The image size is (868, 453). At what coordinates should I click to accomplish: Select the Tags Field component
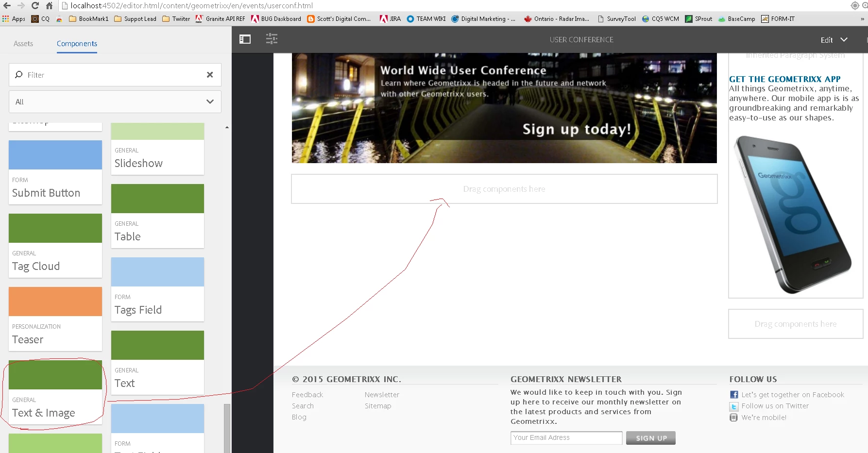click(157, 289)
